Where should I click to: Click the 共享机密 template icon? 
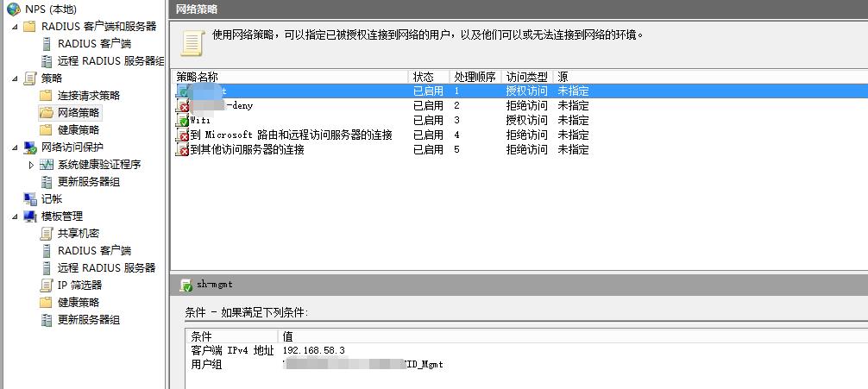point(47,234)
